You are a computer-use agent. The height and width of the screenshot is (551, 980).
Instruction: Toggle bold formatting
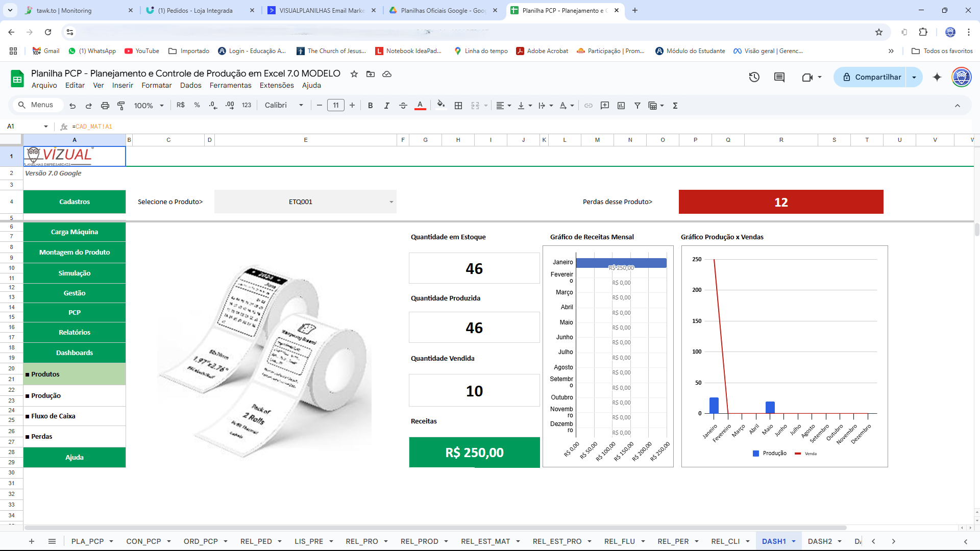click(370, 106)
